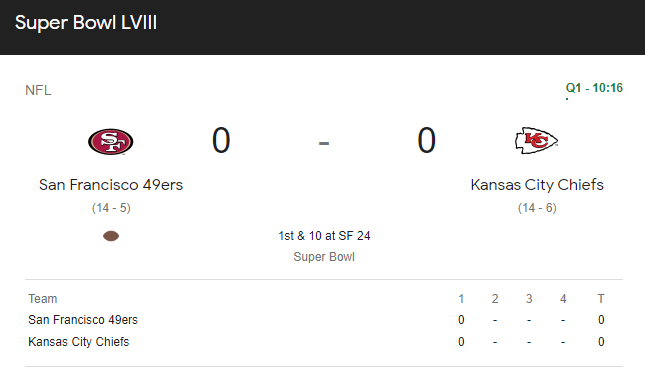This screenshot has width=645, height=368.
Task: Click the T total column header
Action: (601, 299)
